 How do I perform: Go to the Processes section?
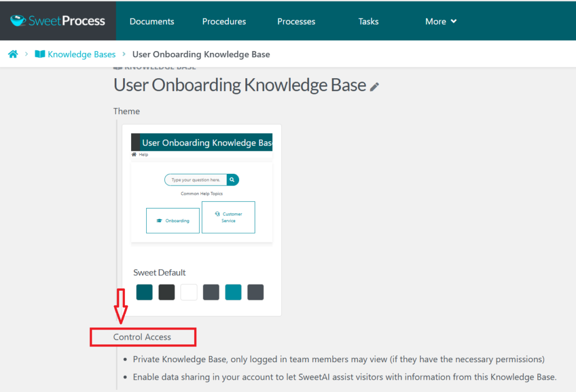(x=296, y=21)
